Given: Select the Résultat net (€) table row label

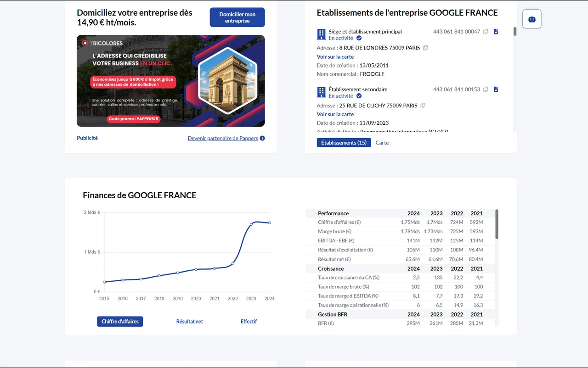Looking at the screenshot, I should click(334, 260).
